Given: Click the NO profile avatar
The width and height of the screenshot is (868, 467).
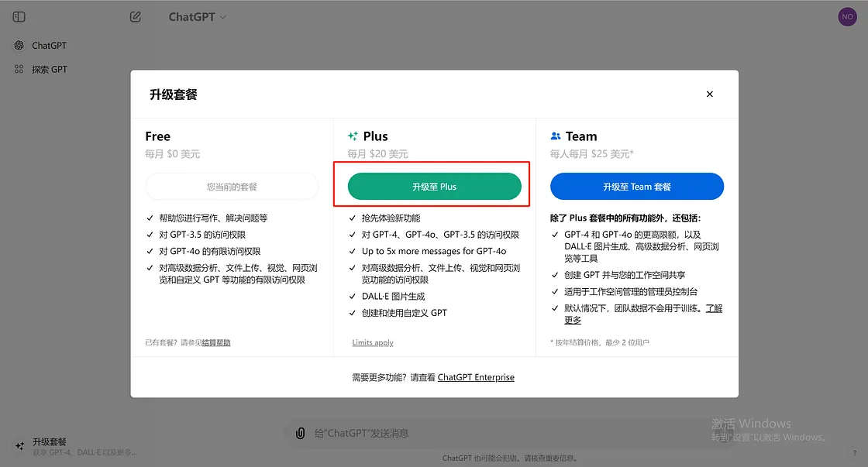Looking at the screenshot, I should click(x=847, y=16).
